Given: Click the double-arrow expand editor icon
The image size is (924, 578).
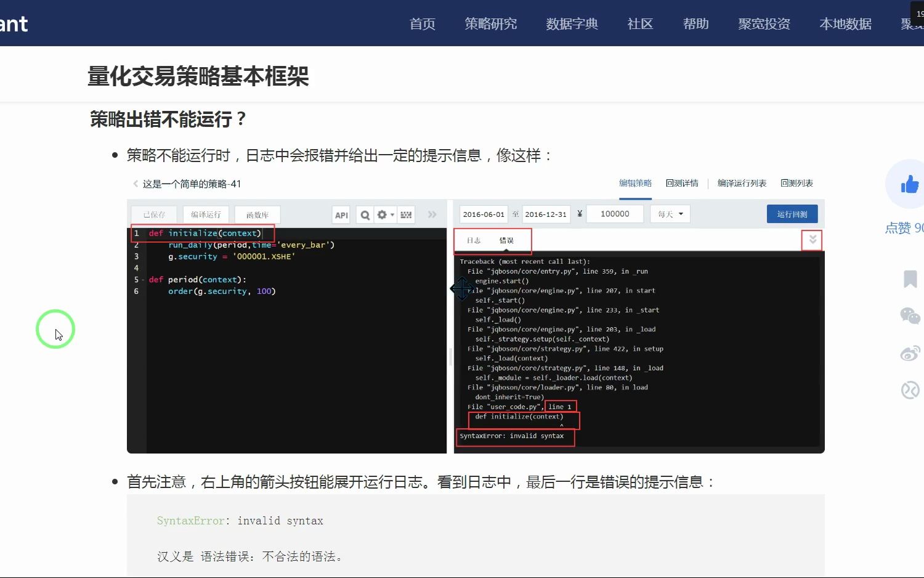Looking at the screenshot, I should point(432,214).
